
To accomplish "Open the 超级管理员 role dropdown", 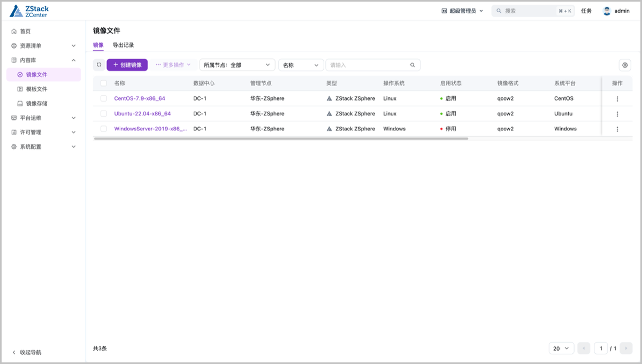I will [x=462, y=11].
